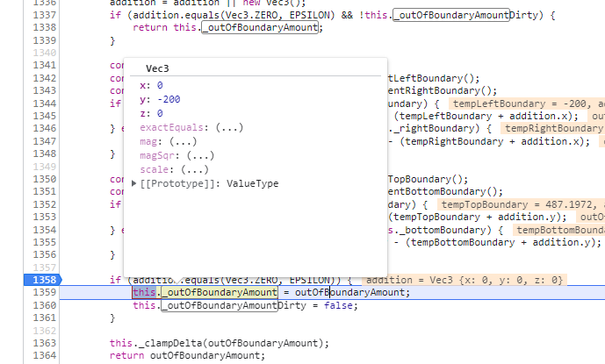605x364 pixels.
Task: Click _outOfBoundaryAmountDirty on line 1360
Action: [x=234, y=305]
